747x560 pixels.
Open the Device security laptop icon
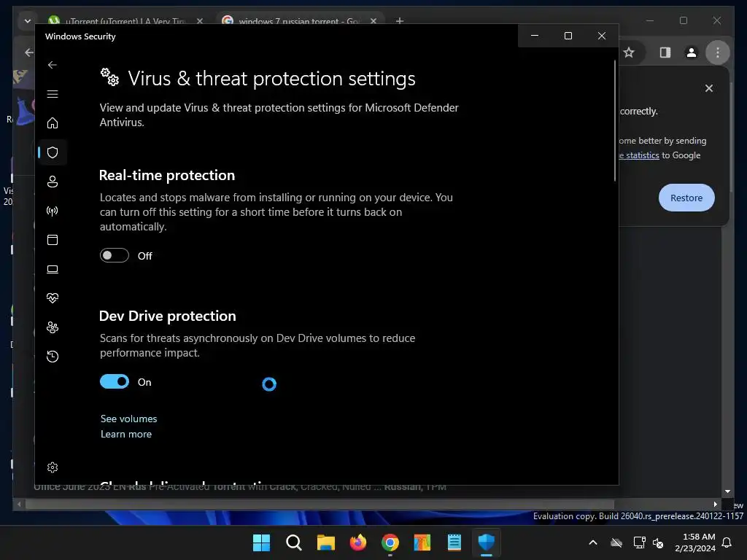point(53,269)
